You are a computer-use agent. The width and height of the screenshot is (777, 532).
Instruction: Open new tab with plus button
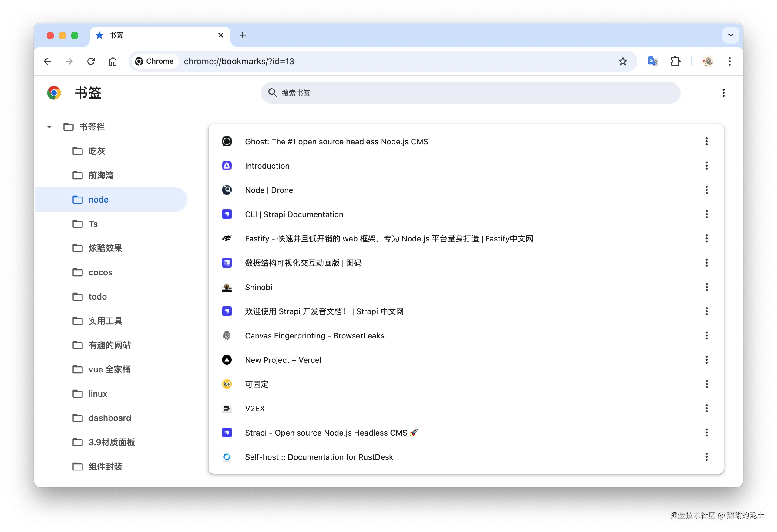[242, 35]
